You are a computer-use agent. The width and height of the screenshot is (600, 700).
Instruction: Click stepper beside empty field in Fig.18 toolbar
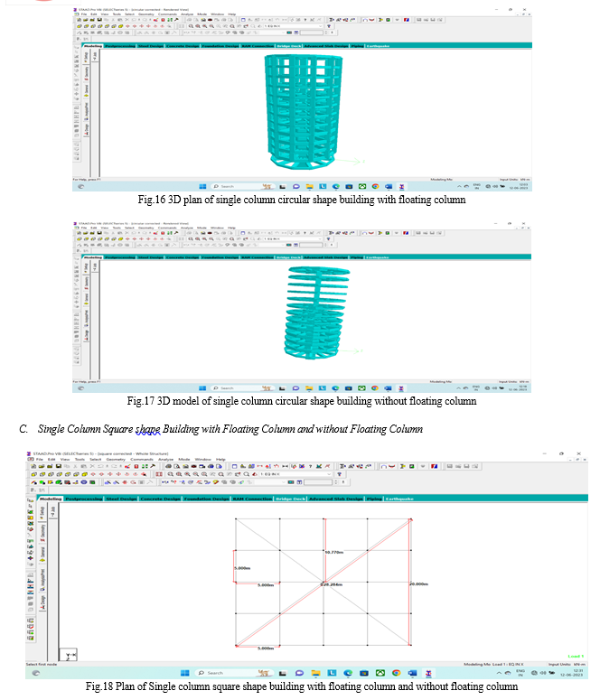(x=336, y=482)
